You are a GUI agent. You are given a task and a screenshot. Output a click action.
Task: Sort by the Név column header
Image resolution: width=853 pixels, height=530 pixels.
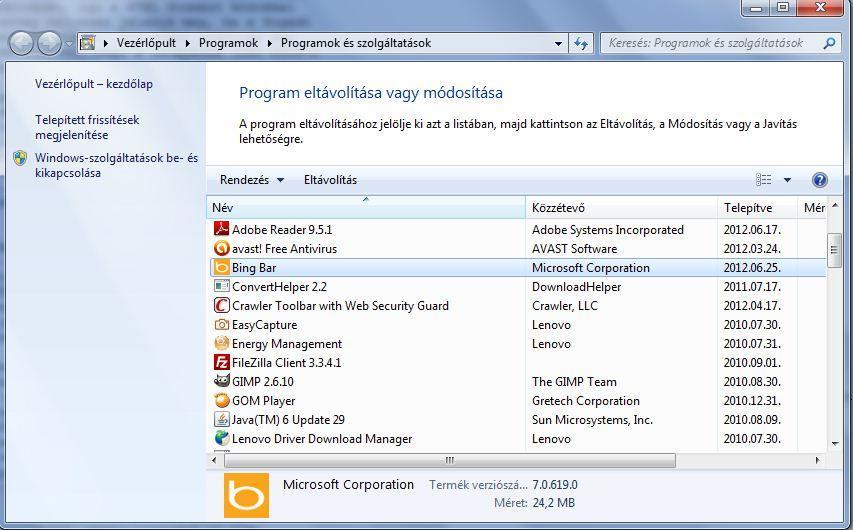tap(366, 207)
